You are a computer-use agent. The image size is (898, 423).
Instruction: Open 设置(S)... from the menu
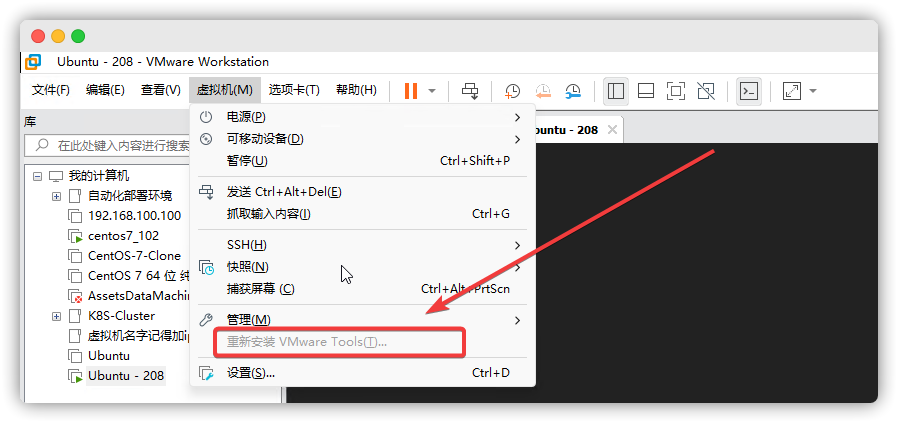[363, 373]
